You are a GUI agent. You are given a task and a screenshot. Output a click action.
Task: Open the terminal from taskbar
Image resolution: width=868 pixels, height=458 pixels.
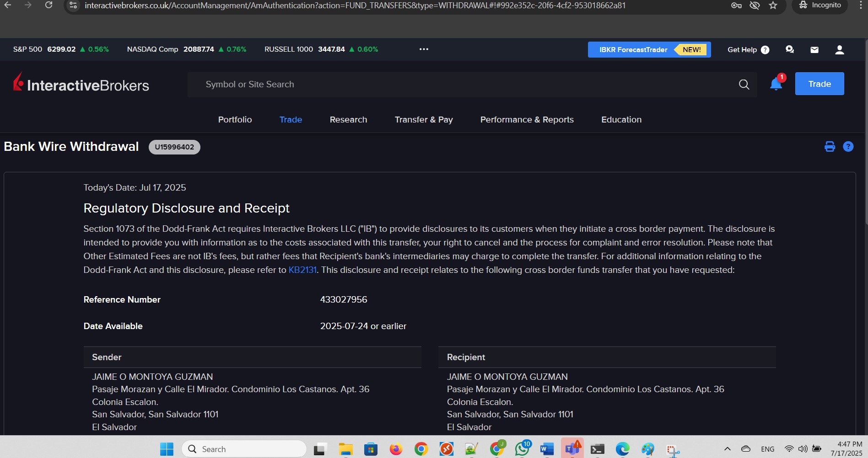click(597, 449)
